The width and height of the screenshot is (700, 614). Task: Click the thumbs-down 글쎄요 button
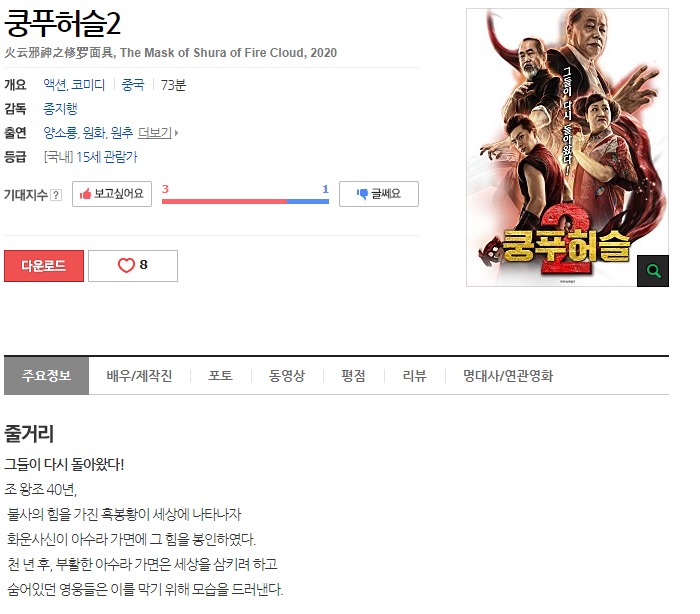[379, 194]
